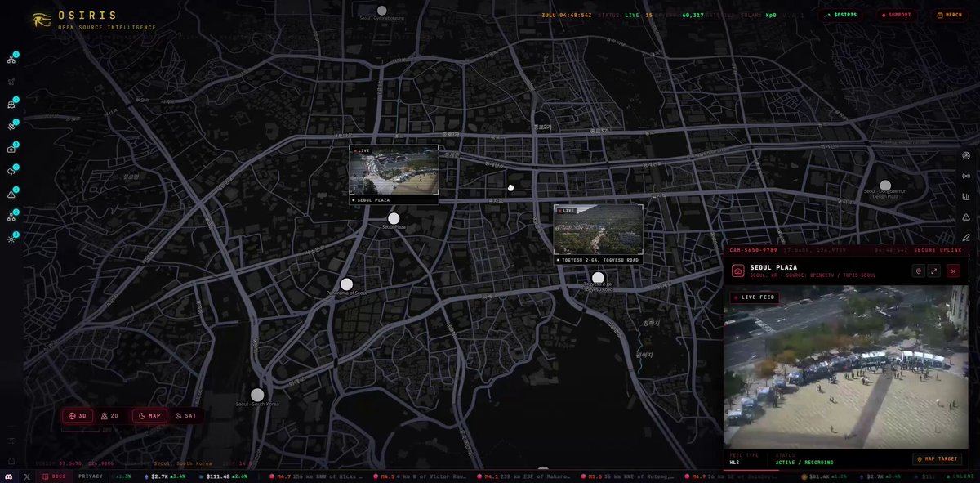
Task: Click the Seoul Plaza live video in the panel
Action: [x=847, y=367]
